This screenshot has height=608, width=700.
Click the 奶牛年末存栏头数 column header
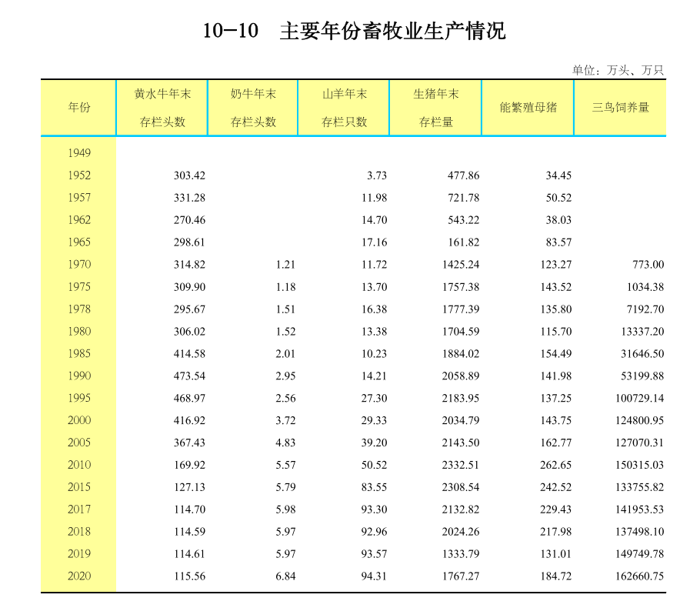[x=252, y=107]
